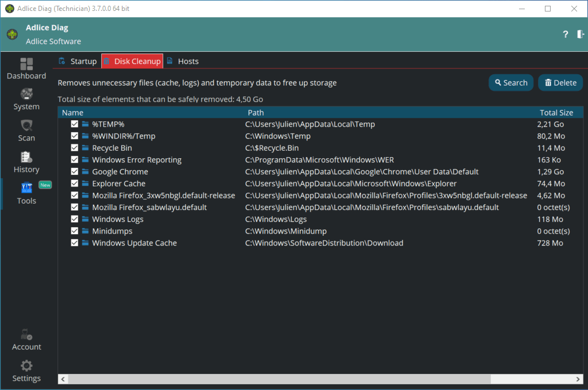Click the help question mark icon
Image resolution: width=588 pixels, height=390 pixels.
566,35
